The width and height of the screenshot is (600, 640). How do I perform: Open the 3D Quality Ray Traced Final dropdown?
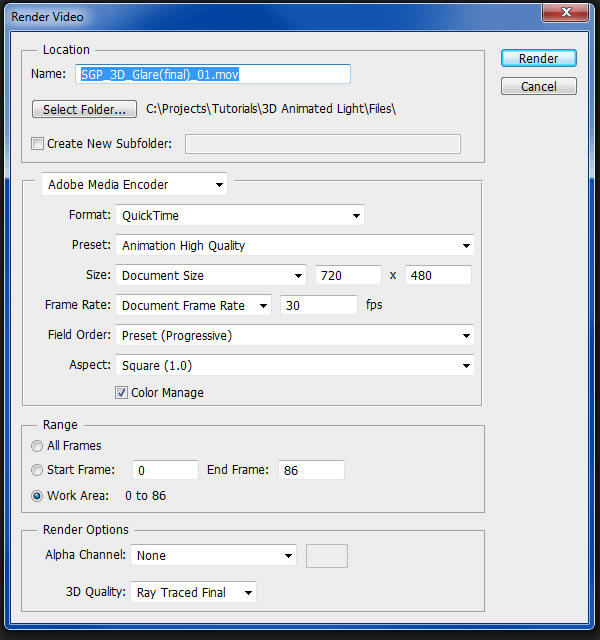(x=193, y=592)
